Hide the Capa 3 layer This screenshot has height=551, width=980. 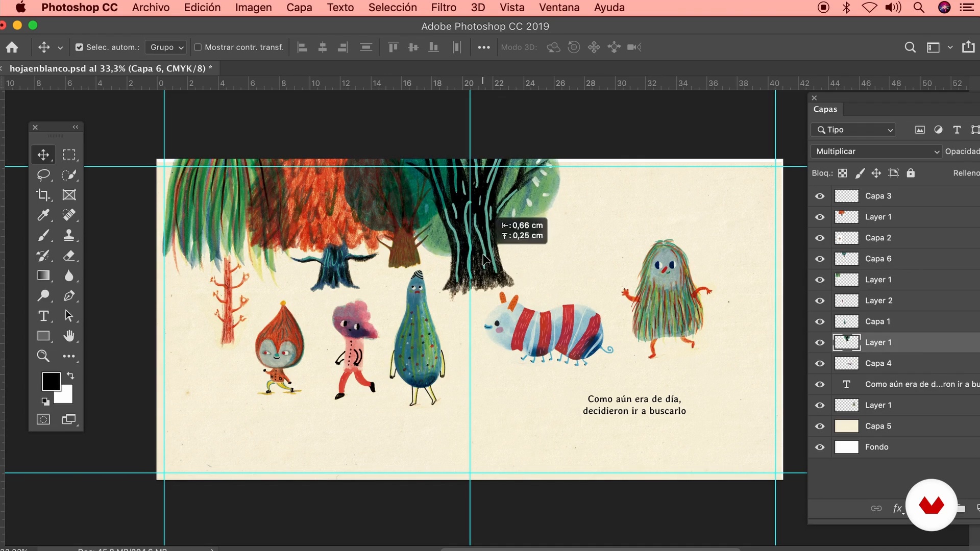pos(820,196)
